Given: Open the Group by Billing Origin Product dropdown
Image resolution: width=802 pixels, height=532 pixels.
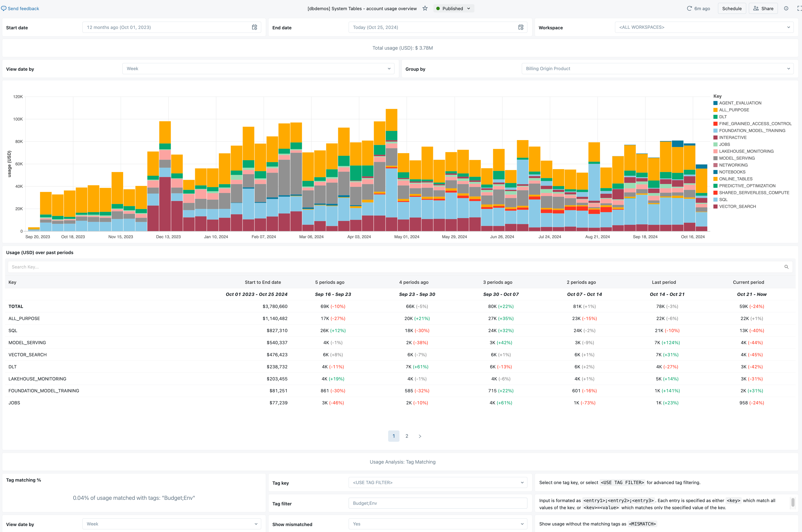Looking at the screenshot, I should pyautogui.click(x=657, y=69).
